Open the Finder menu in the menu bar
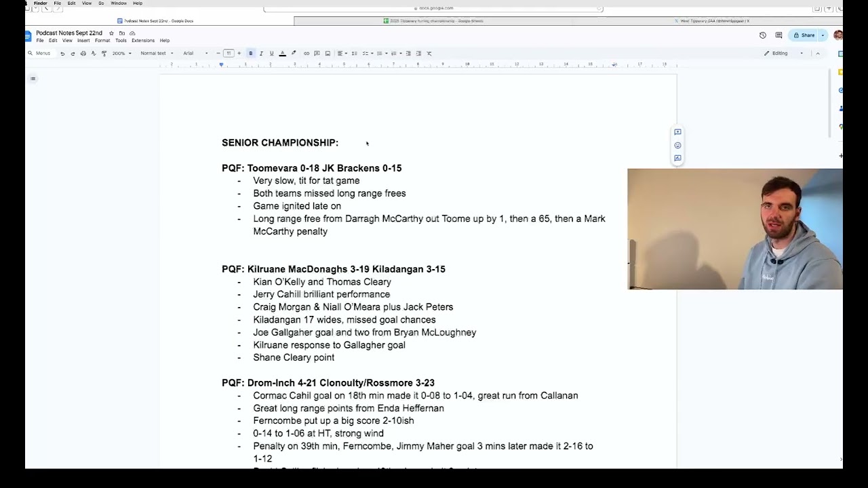The height and width of the screenshot is (488, 868). coord(41,3)
